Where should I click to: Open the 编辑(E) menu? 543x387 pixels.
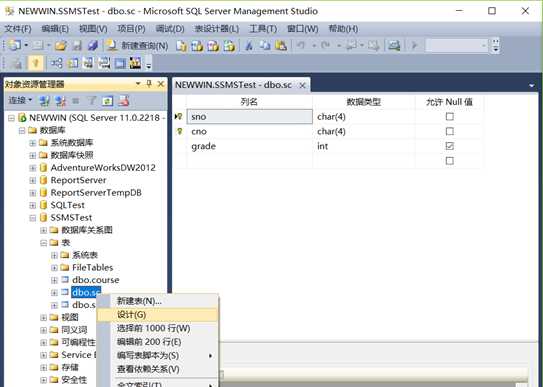(x=55, y=28)
